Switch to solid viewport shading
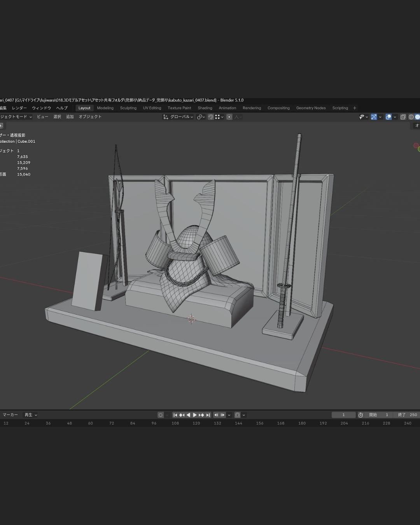This screenshot has width=420, height=525. click(x=418, y=117)
